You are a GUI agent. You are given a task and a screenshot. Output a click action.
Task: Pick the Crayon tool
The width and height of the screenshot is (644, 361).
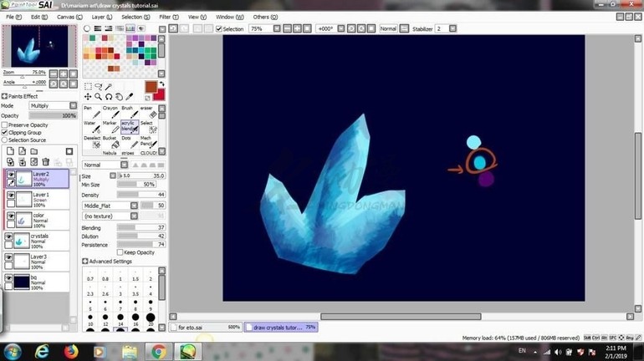point(110,112)
